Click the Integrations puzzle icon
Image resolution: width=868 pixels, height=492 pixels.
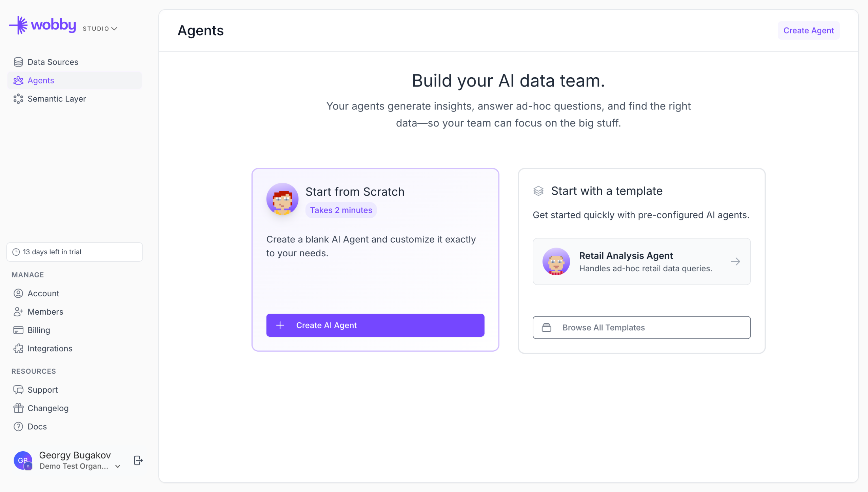tap(18, 349)
